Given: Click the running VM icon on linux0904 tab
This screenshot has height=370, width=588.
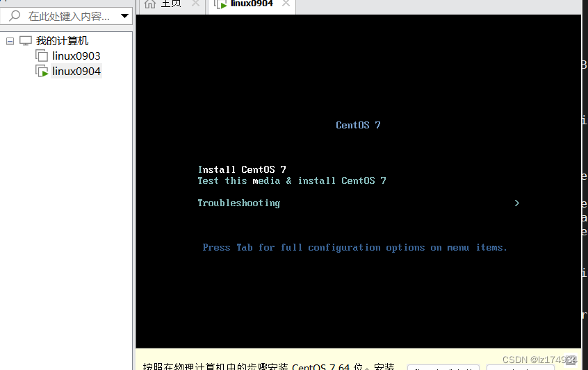Looking at the screenshot, I should [220, 4].
